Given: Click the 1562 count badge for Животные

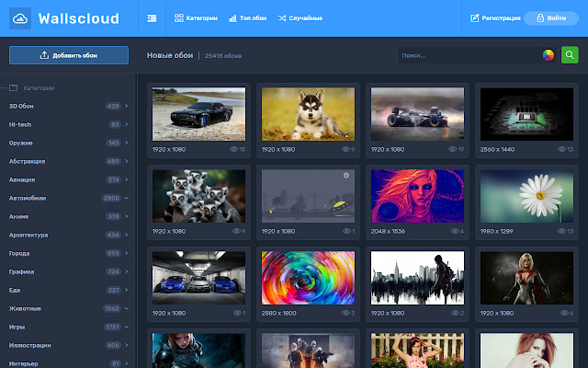Looking at the screenshot, I should pos(112,309).
